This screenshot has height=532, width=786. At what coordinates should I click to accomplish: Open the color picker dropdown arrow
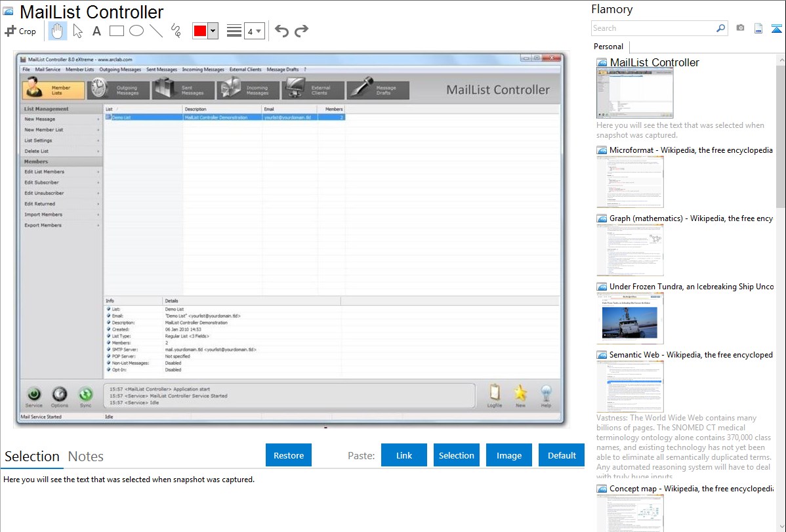click(213, 31)
